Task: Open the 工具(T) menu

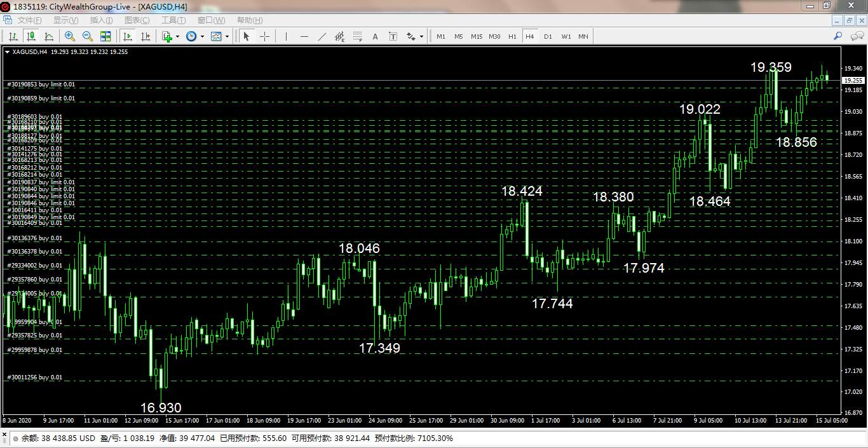Action: 173,20
